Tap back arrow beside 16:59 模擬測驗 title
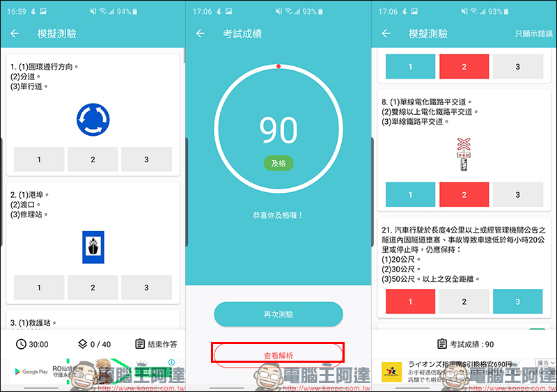 coord(15,33)
